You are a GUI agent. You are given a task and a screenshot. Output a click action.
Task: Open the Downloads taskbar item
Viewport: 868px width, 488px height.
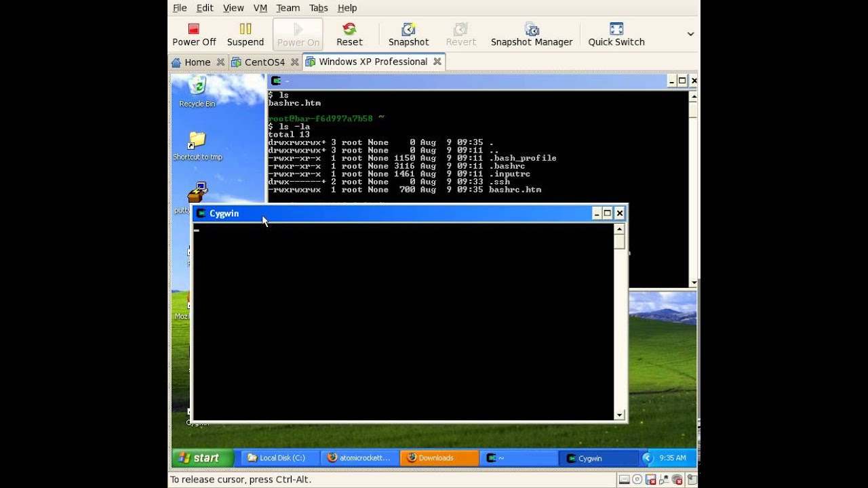click(x=439, y=458)
